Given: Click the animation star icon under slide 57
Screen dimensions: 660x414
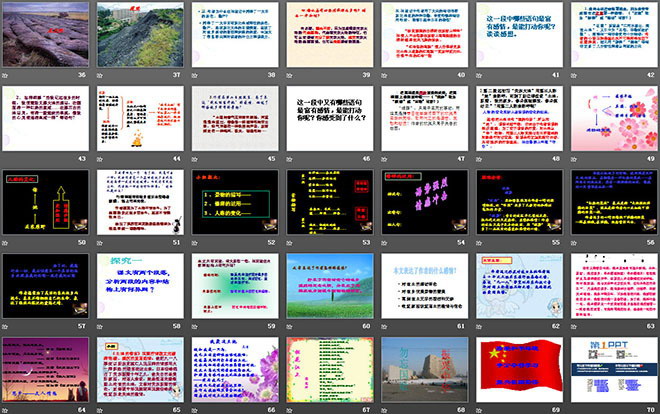Looking at the screenshot, I should click(x=5, y=327).
